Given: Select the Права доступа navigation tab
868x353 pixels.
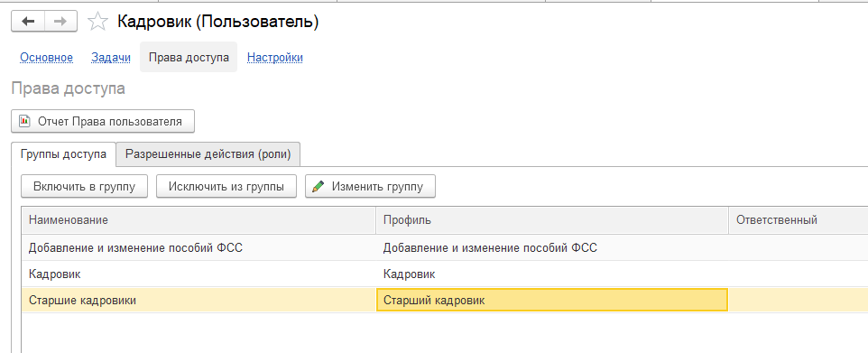Looking at the screenshot, I should coord(189,57).
